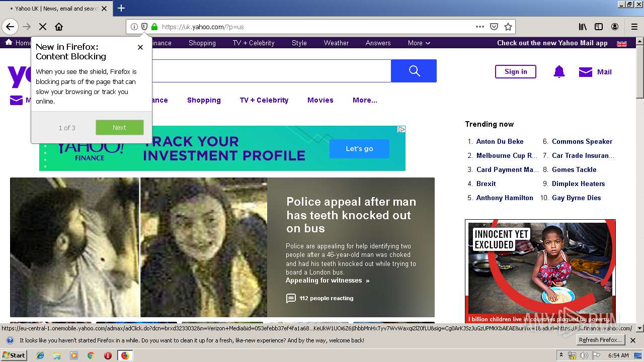This screenshot has height=362, width=644.
Task: Open Style in the top bar
Action: tap(299, 43)
